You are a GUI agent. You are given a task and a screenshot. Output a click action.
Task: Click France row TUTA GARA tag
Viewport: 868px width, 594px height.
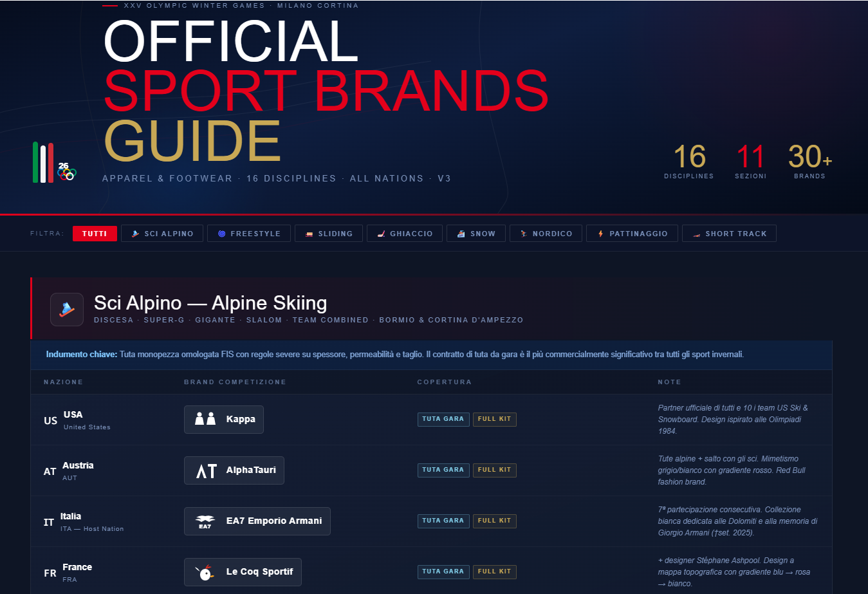[x=443, y=571]
